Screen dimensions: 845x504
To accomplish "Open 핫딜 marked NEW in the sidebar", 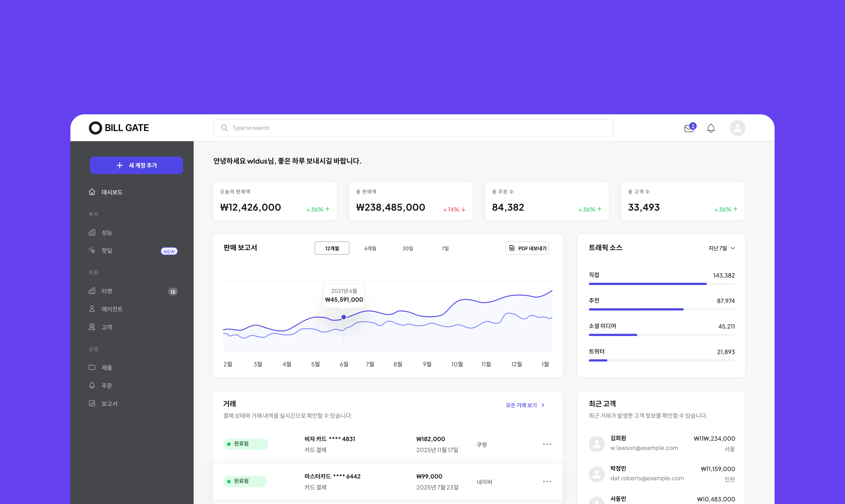I will tap(106, 251).
